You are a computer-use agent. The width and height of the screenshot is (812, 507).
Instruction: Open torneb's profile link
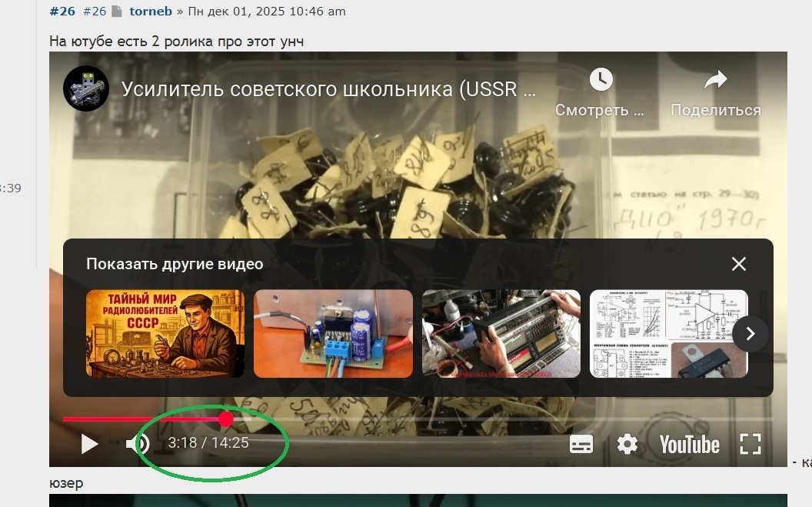(x=150, y=11)
